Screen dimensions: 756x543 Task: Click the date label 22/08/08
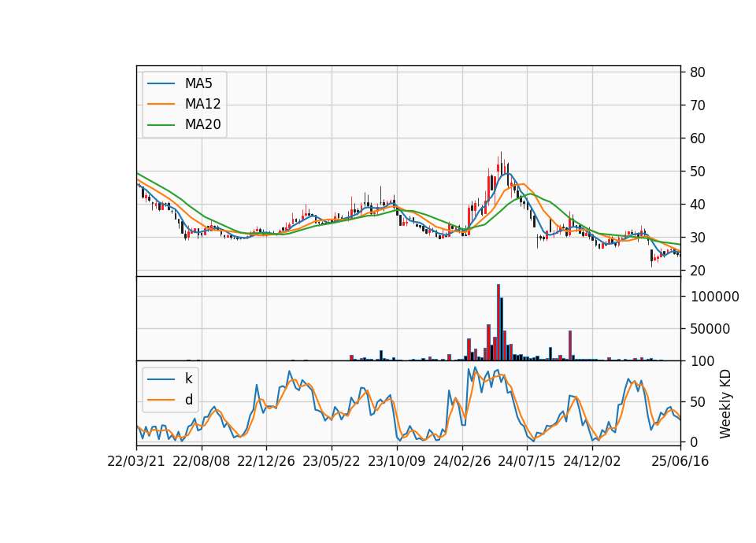202,462
